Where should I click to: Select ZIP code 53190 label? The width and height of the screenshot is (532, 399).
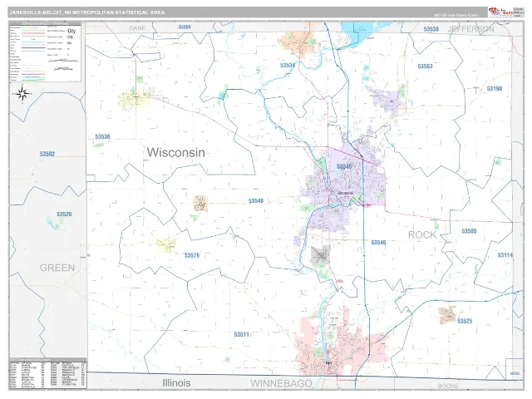(x=495, y=89)
